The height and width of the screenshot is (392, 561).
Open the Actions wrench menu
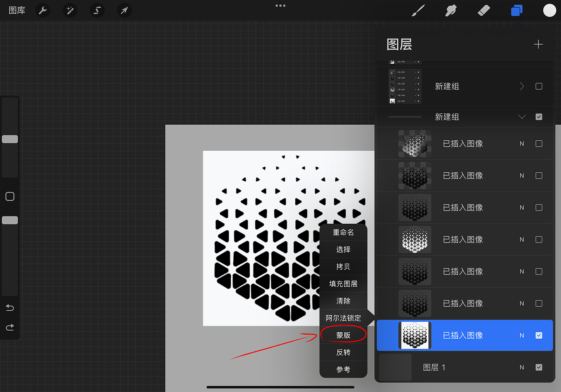tap(43, 10)
